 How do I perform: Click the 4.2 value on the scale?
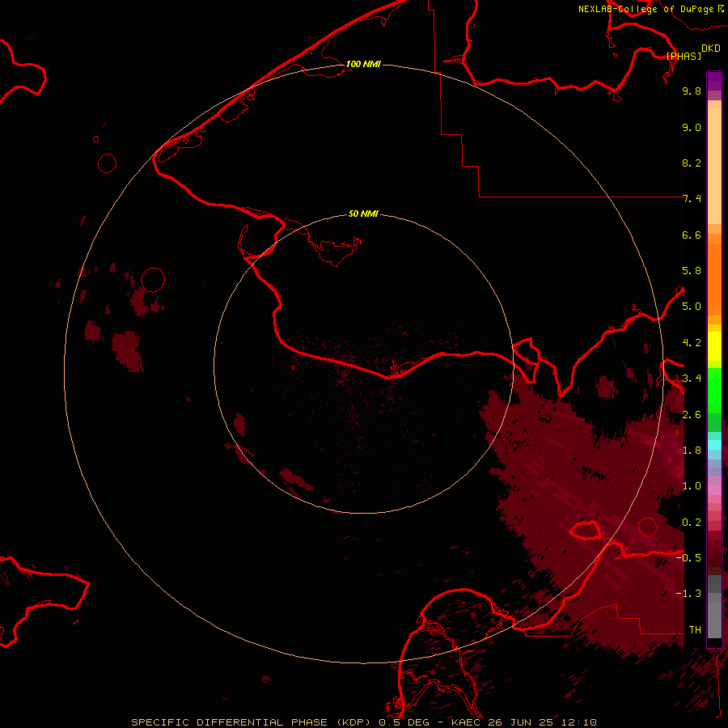692,343
